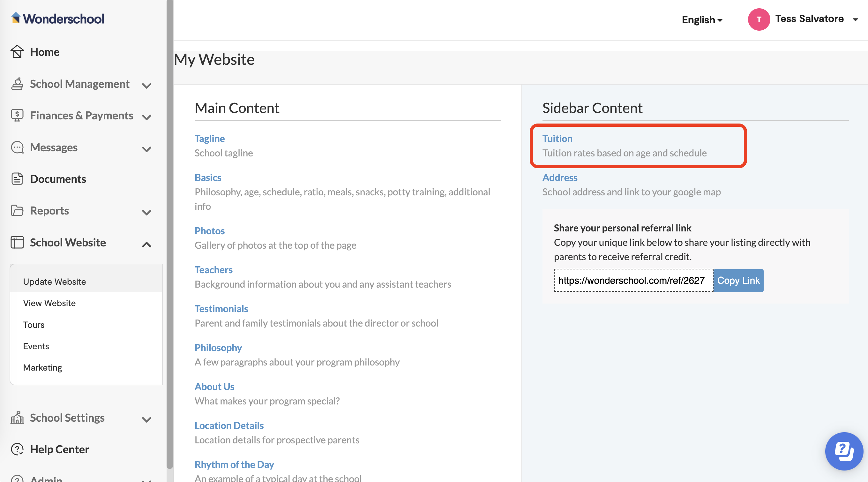This screenshot has width=868, height=482.
Task: Open the Tess Salvatore account dropdown arrow
Action: pyautogui.click(x=855, y=19)
